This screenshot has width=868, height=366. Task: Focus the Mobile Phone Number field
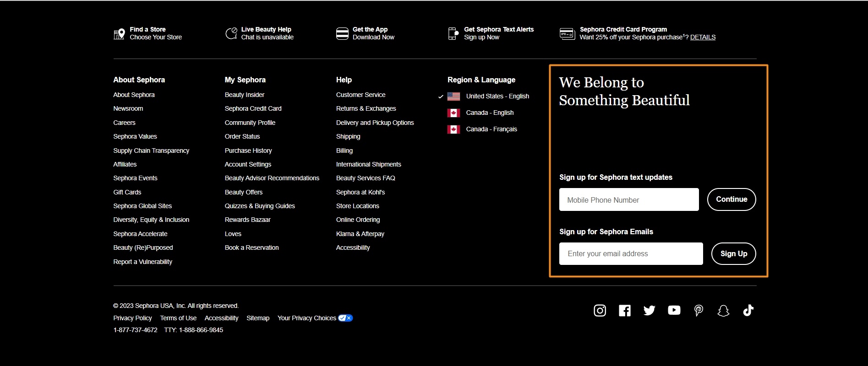pyautogui.click(x=629, y=199)
